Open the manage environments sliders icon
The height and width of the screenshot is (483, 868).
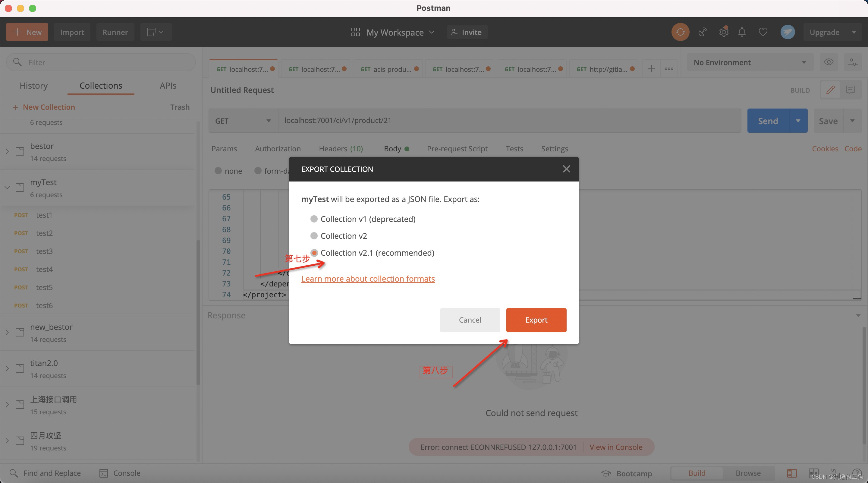(x=853, y=62)
